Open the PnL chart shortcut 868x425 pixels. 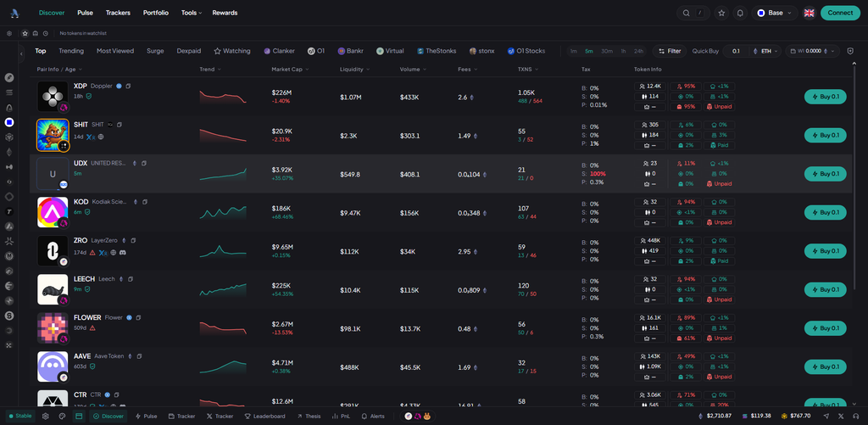click(x=341, y=417)
